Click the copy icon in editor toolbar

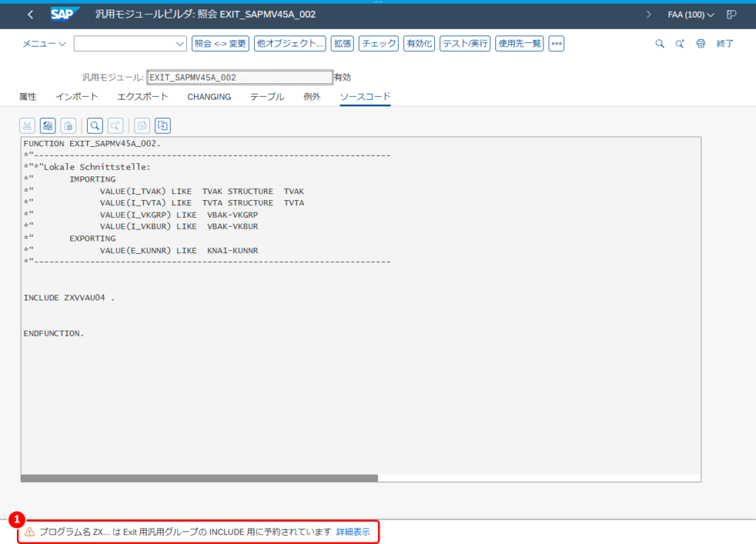click(48, 125)
